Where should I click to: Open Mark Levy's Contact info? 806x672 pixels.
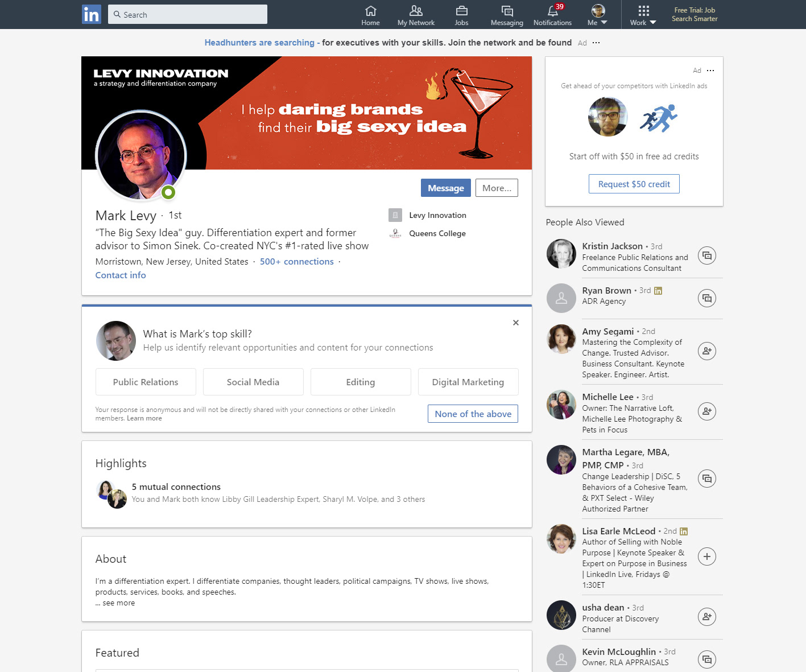pyautogui.click(x=121, y=275)
